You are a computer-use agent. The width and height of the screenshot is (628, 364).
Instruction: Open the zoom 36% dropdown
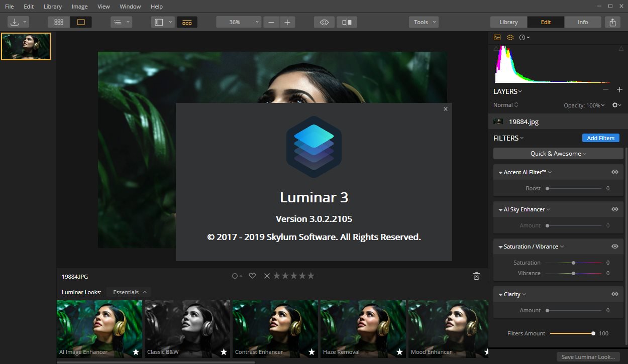[x=239, y=22]
